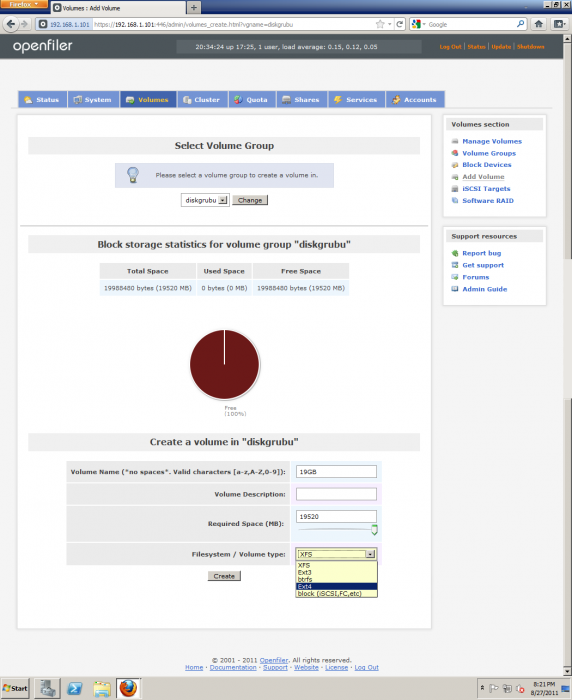Viewport: 572px width, 700px height.
Task: Click the action center flag tray icon
Action: [494, 688]
